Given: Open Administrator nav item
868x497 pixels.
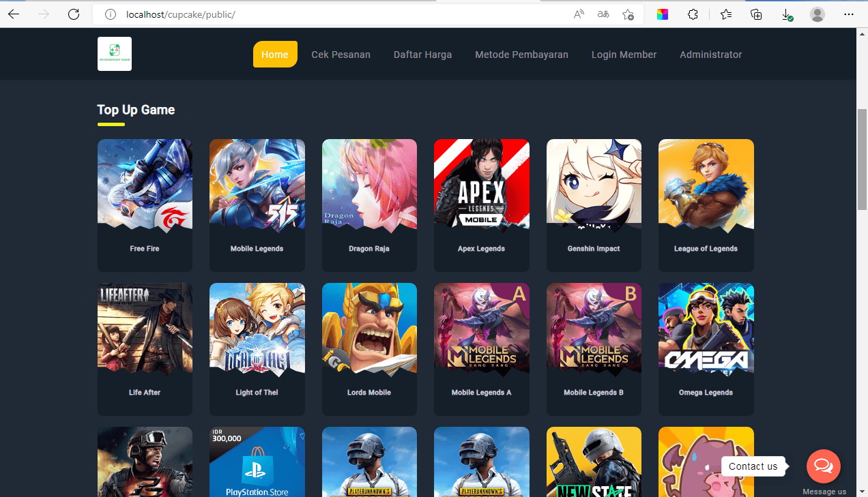Looking at the screenshot, I should click(x=711, y=55).
